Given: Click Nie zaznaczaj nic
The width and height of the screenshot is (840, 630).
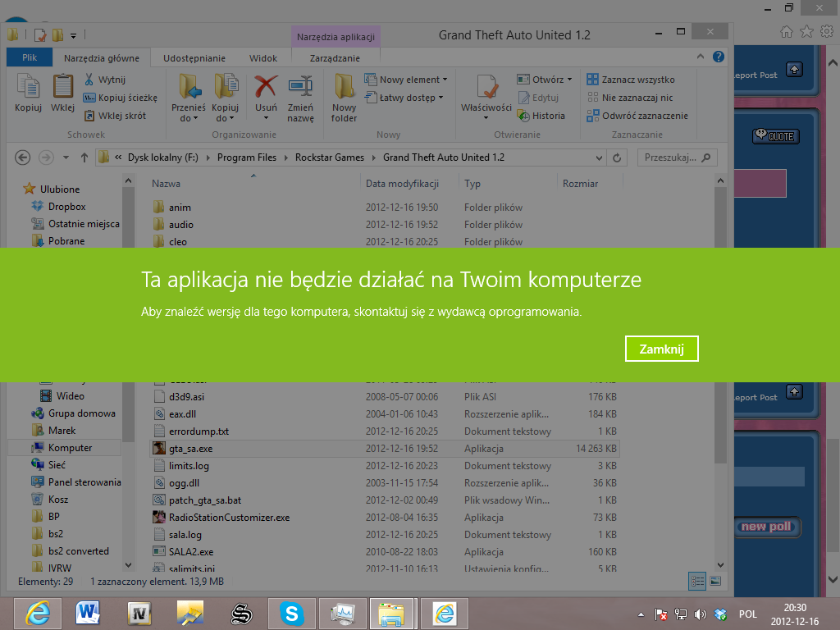Looking at the screenshot, I should tap(629, 98).
